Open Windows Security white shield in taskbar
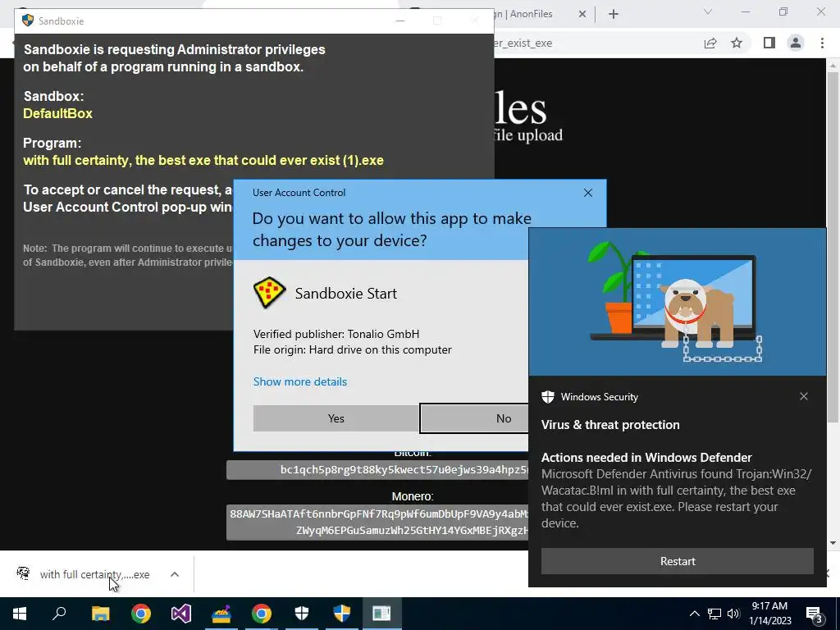 [302, 614]
